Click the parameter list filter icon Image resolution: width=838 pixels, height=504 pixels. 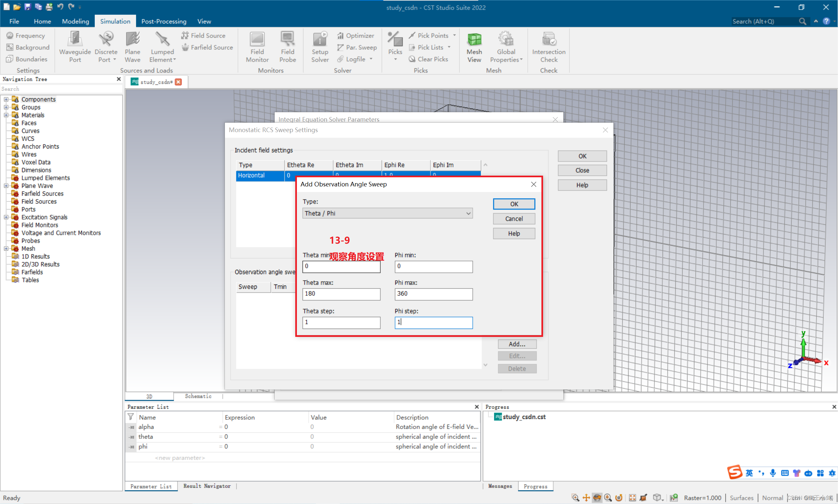tap(131, 417)
